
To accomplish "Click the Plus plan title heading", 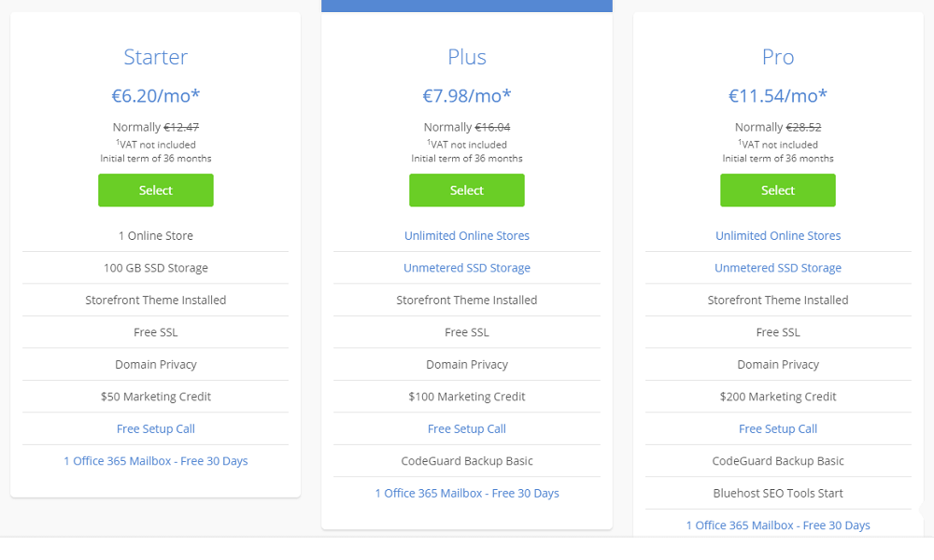I will 467,57.
